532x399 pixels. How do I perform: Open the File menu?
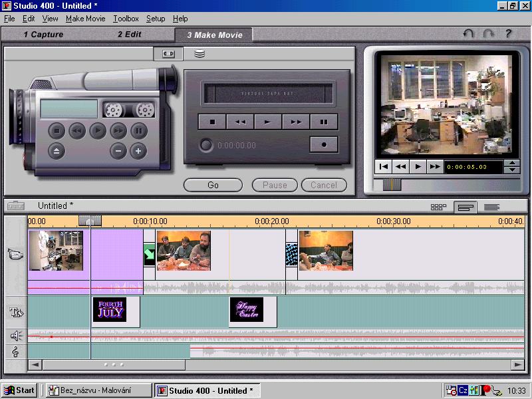(9, 19)
